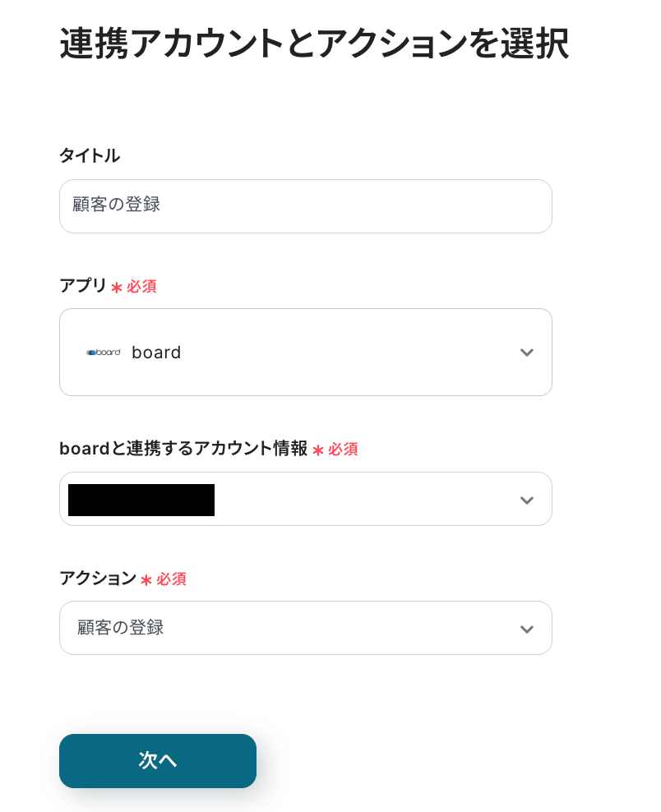Viewport: 661px width, 812px height.
Task: Click the 必須 marker next to アクション
Action: (171, 579)
